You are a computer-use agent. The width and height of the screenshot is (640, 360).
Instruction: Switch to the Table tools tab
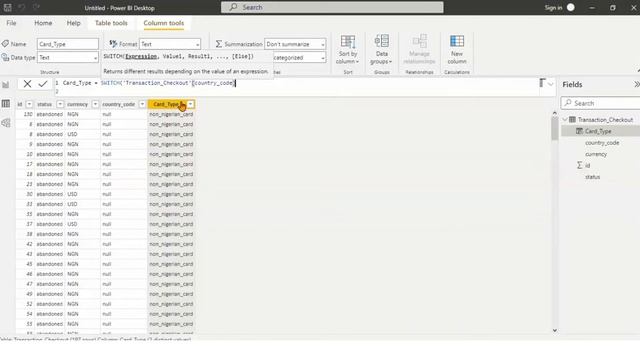tap(111, 23)
